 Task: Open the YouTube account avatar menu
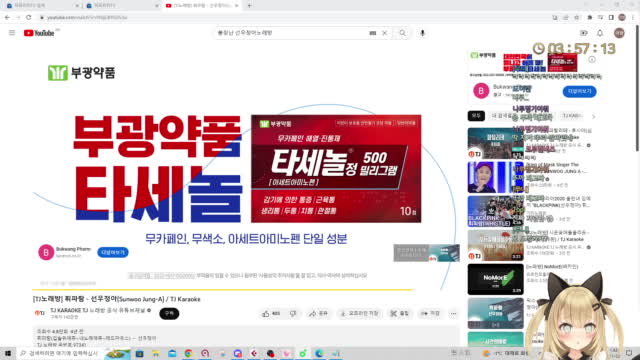pos(619,33)
